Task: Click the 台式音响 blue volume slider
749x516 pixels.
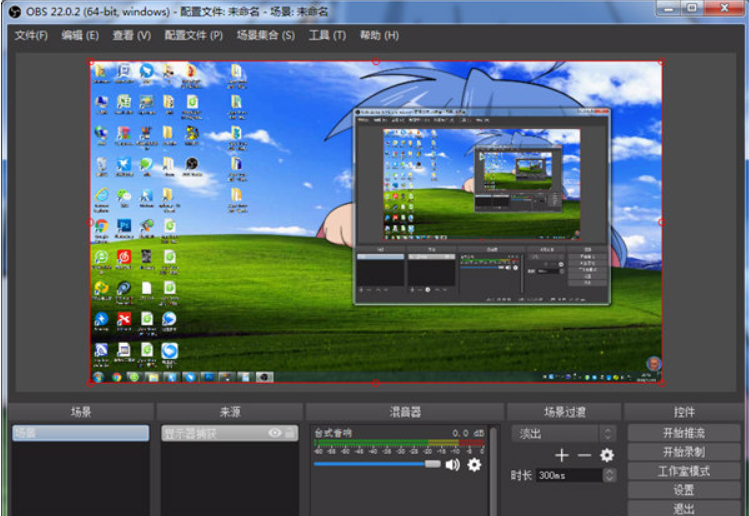Action: (377, 464)
